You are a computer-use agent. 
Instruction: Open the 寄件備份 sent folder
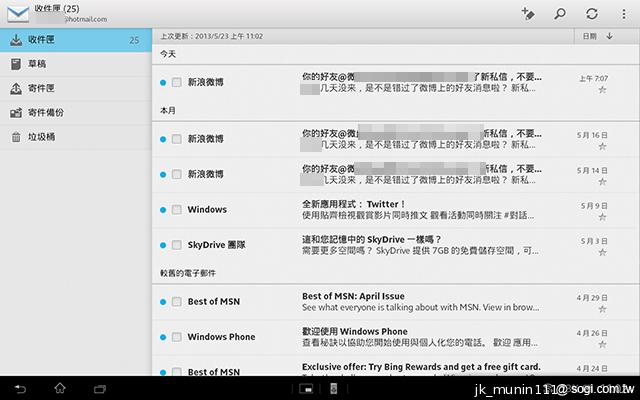tap(76, 113)
